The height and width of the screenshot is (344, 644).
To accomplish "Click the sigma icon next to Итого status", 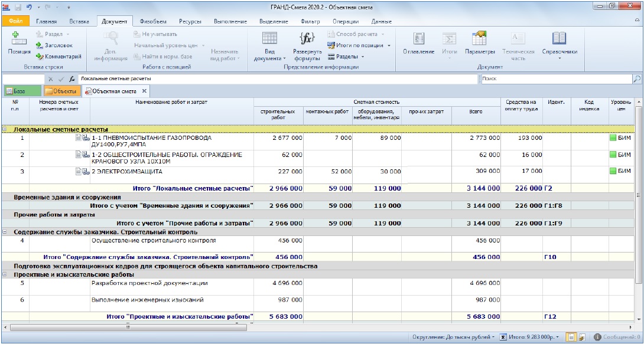I will [x=503, y=337].
